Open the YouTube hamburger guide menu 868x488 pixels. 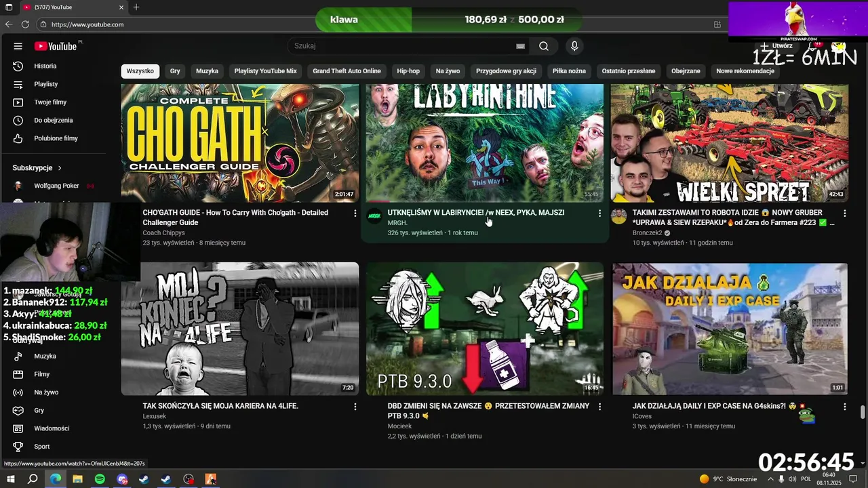coord(18,46)
